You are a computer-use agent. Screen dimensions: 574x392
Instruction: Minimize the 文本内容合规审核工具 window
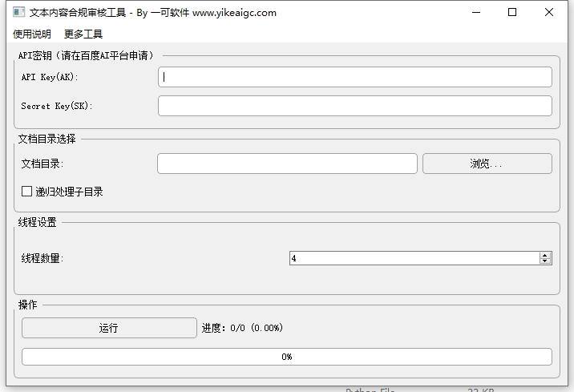[476, 13]
